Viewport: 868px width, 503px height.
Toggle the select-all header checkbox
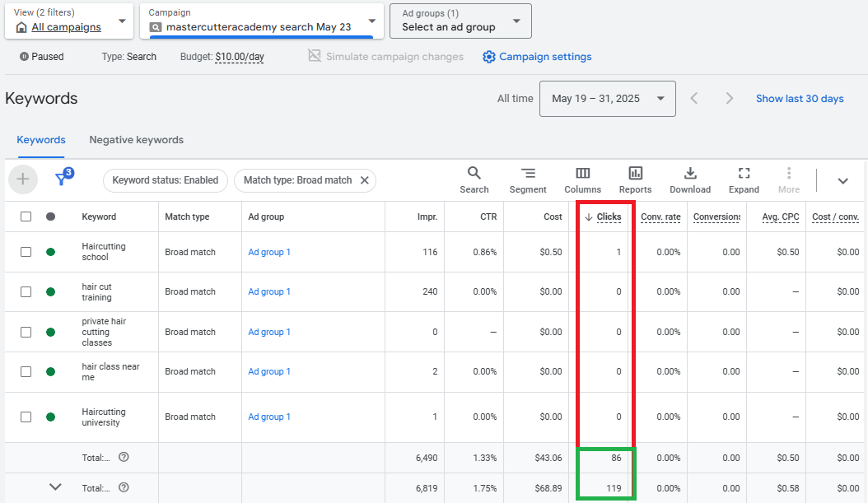coord(26,217)
